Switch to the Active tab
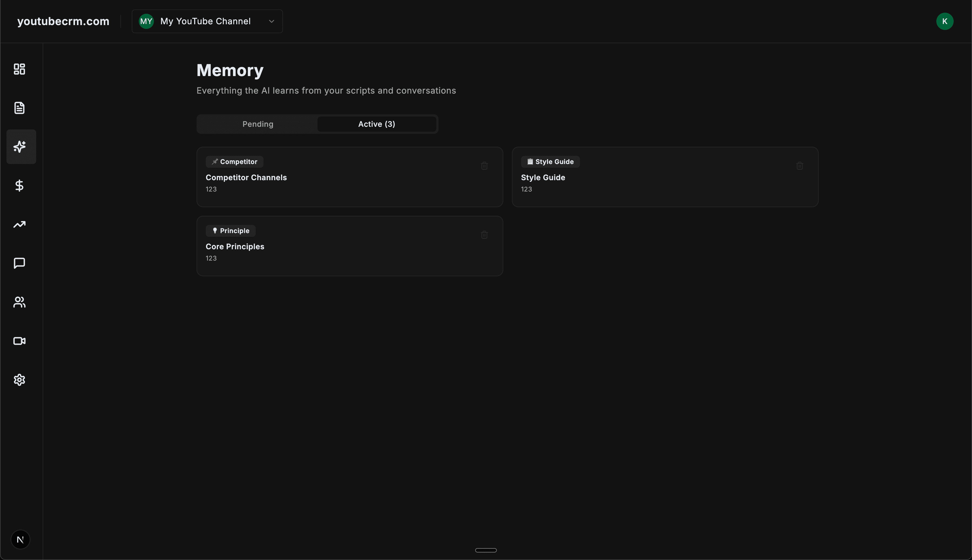Screen dimensions: 972x560 (376, 124)
